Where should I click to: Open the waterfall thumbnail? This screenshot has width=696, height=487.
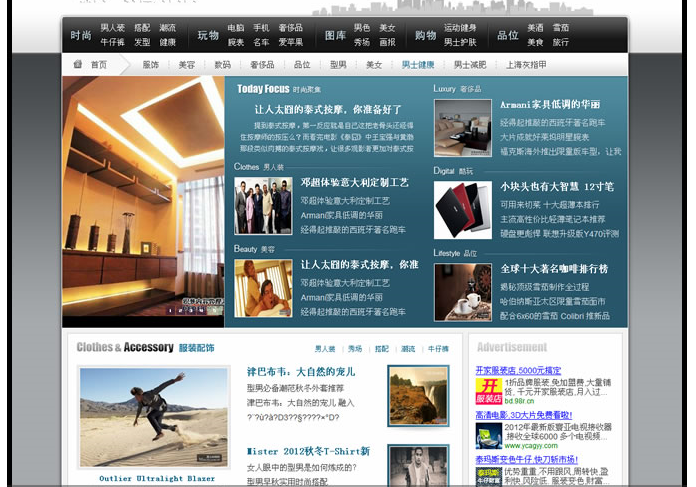click(x=418, y=396)
